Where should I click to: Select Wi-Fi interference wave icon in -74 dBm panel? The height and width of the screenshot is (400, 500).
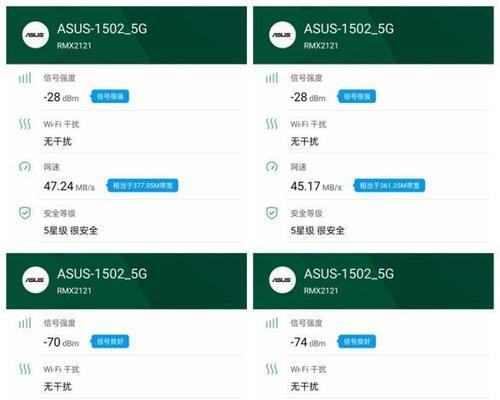272,369
